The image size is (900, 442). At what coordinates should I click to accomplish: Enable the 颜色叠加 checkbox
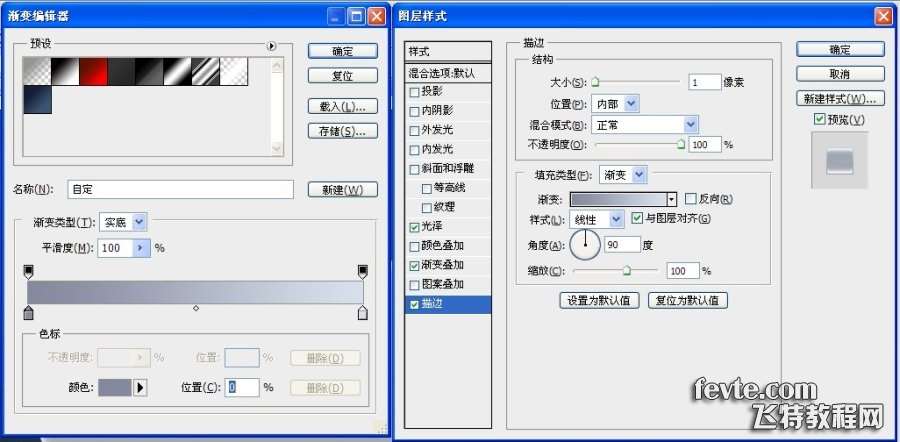click(x=414, y=247)
